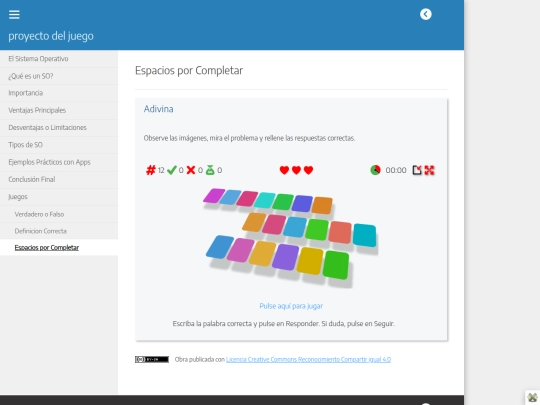Click the red X errors icon
This screenshot has width=540, height=405.
coord(191,170)
